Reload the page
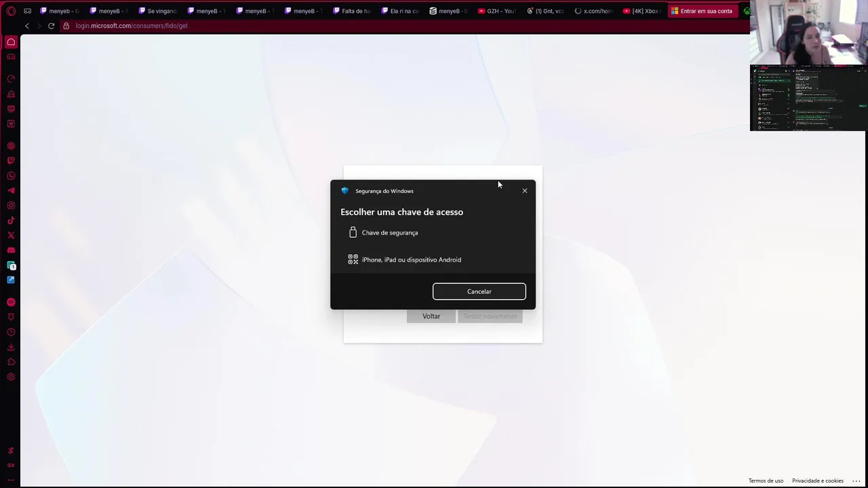This screenshot has width=868, height=488. coord(51,26)
